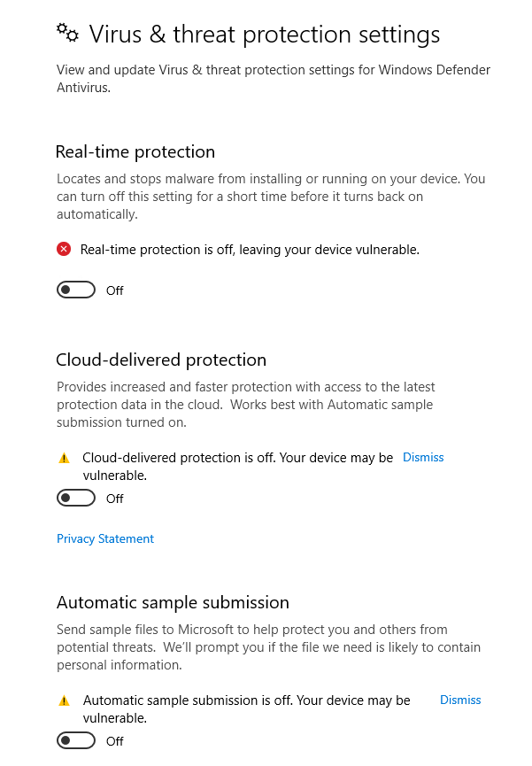Turn on the Cloud-delivered protection switch
This screenshot has width=532, height=766.
pyautogui.click(x=76, y=498)
